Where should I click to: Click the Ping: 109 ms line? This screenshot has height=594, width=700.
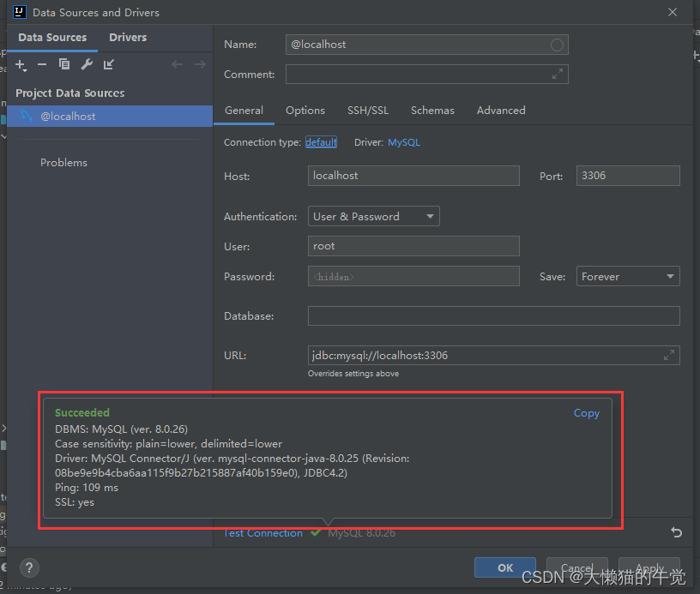[x=87, y=488]
